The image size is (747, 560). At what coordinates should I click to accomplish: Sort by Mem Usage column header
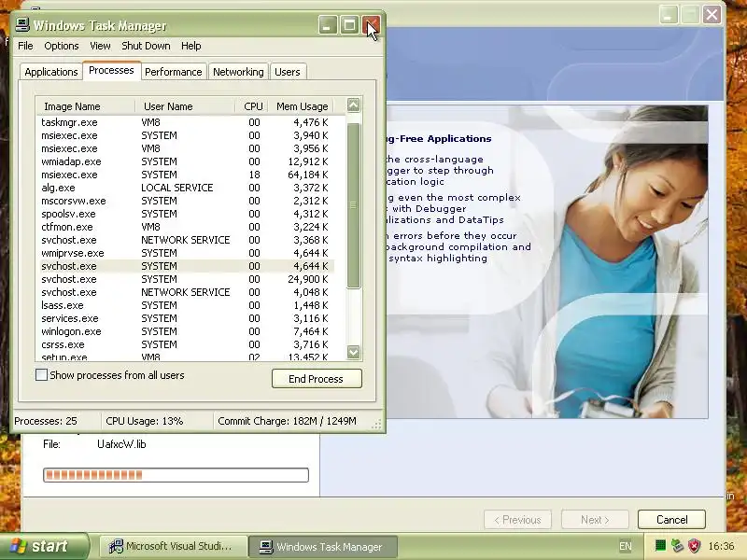pyautogui.click(x=302, y=106)
